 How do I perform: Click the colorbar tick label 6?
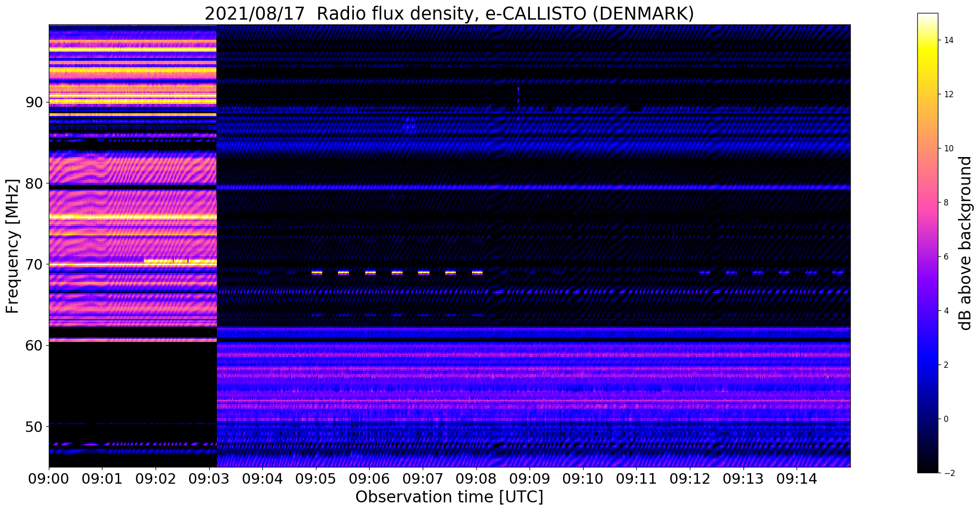click(946, 257)
